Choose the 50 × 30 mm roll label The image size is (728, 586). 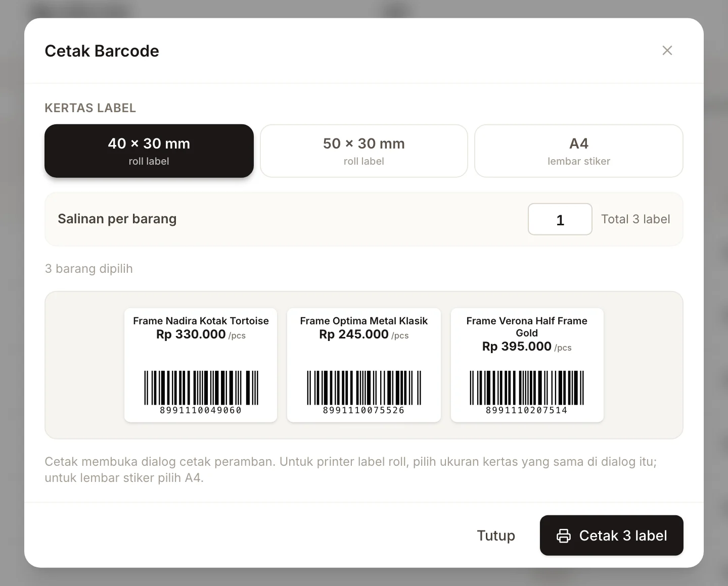click(364, 151)
